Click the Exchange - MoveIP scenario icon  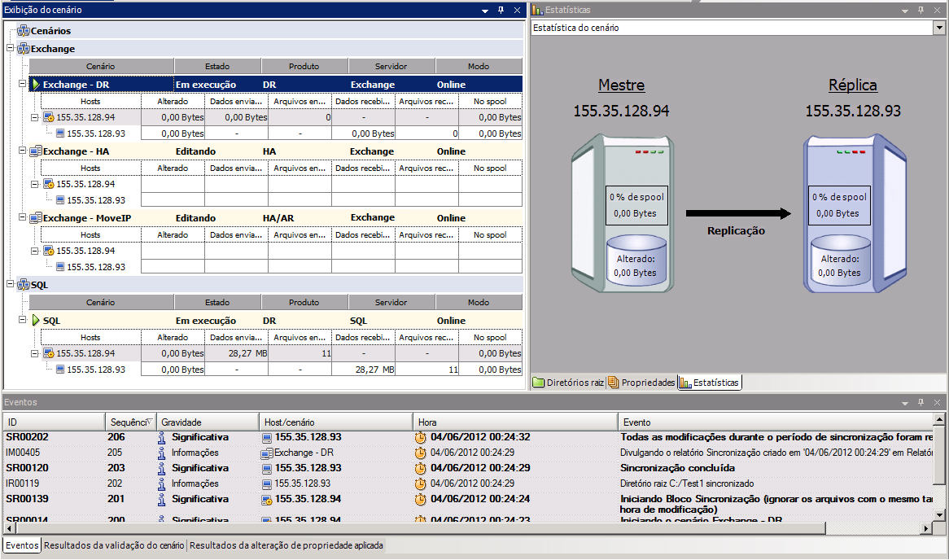(36, 218)
